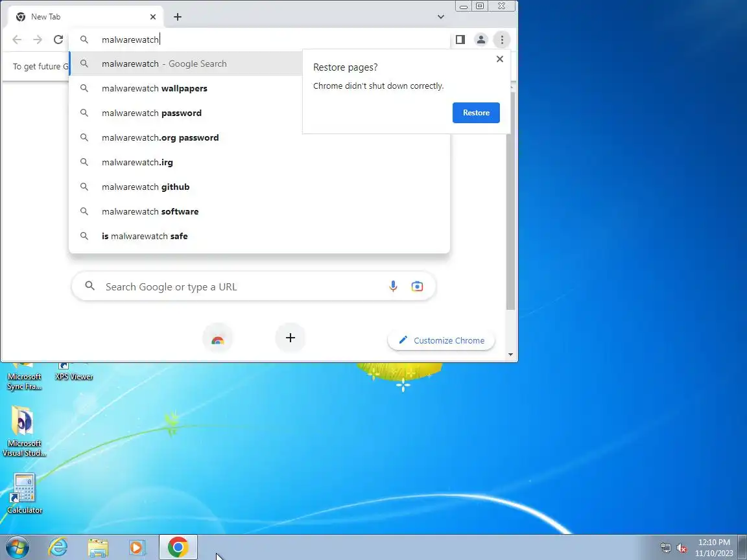
Task: Open a new tab with the plus button
Action: (x=178, y=17)
